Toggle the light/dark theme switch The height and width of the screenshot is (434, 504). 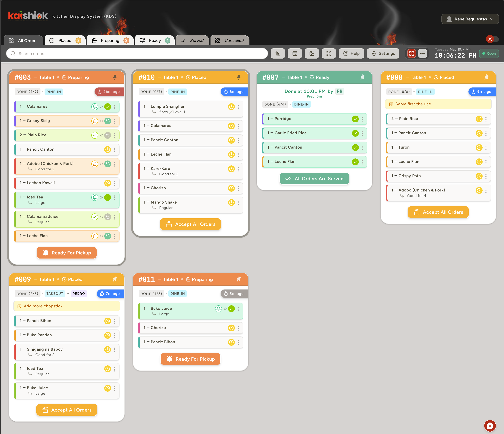tap(492, 39)
